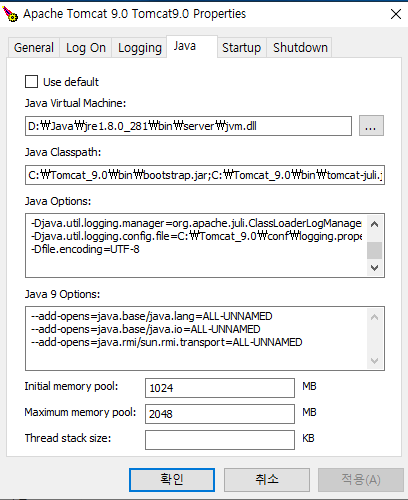Switch to the General tab
Viewport: 408px width, 500px height.
[x=34, y=48]
